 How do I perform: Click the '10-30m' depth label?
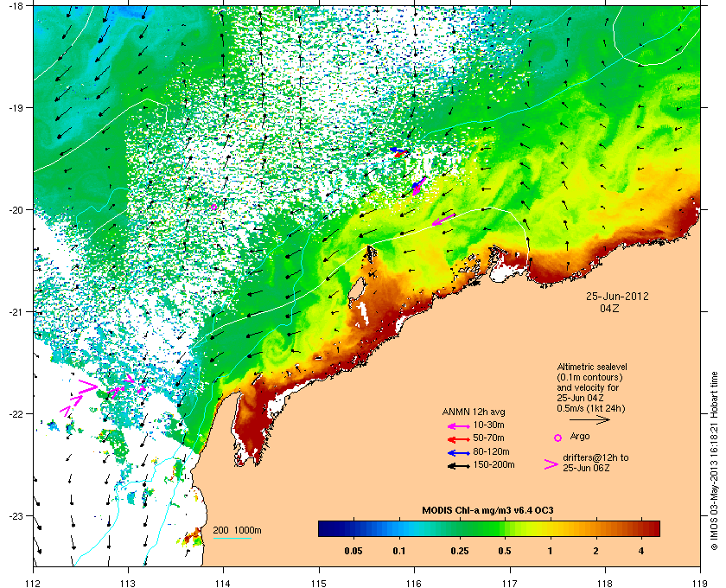click(488, 425)
